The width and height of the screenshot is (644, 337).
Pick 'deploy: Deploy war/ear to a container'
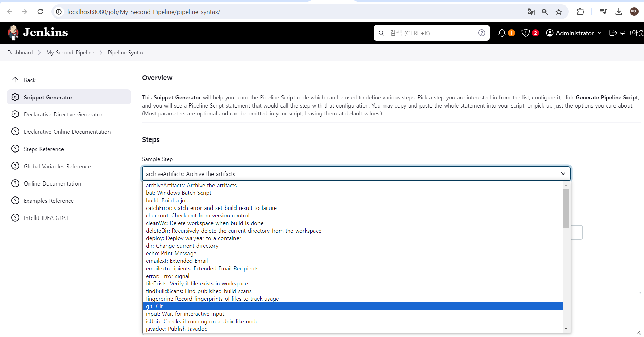point(353,238)
